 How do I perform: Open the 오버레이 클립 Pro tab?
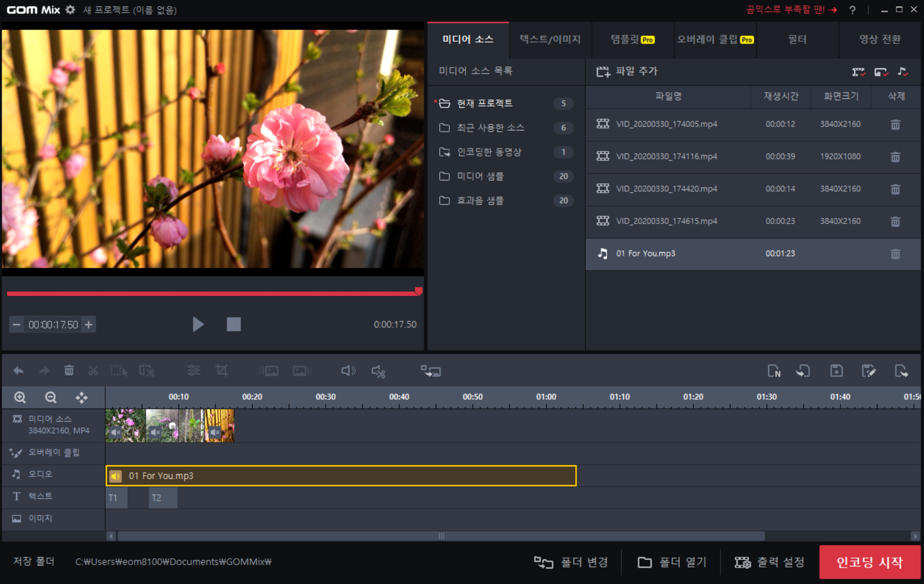point(715,39)
